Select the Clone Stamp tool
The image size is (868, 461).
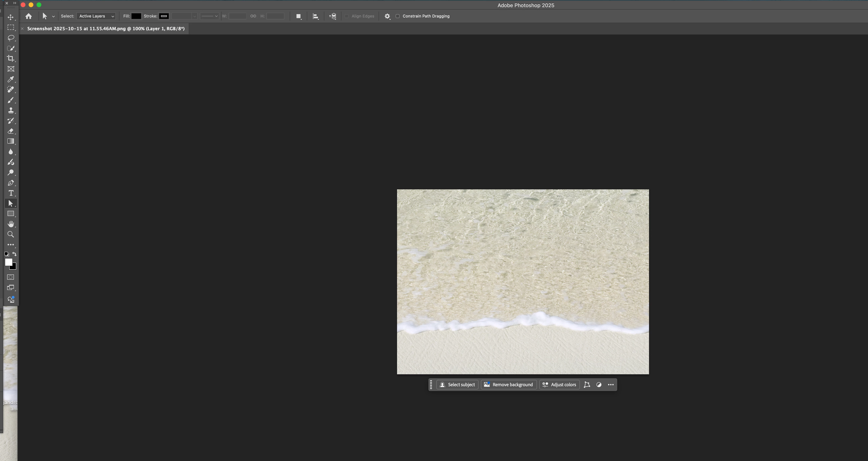point(11,110)
